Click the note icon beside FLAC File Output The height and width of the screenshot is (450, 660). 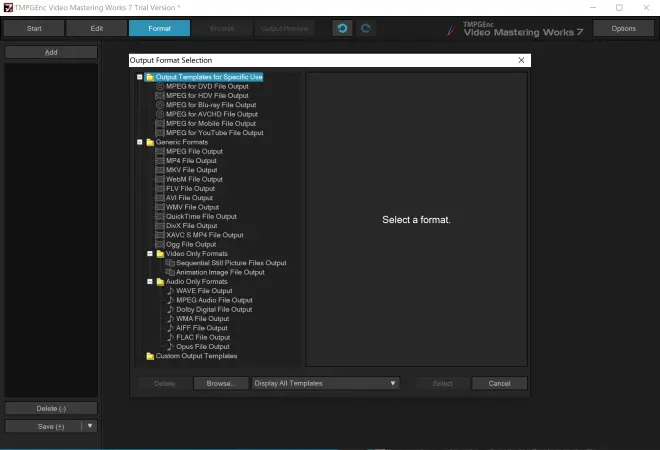click(x=170, y=337)
